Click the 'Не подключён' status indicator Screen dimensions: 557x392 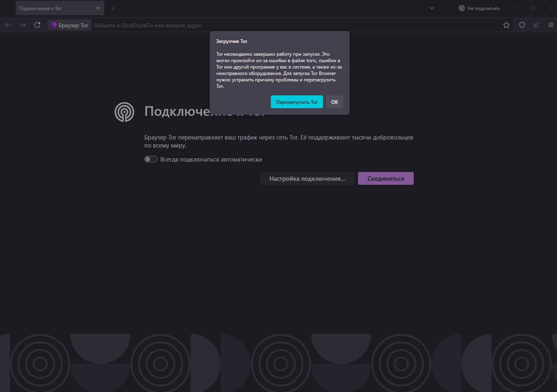(479, 8)
